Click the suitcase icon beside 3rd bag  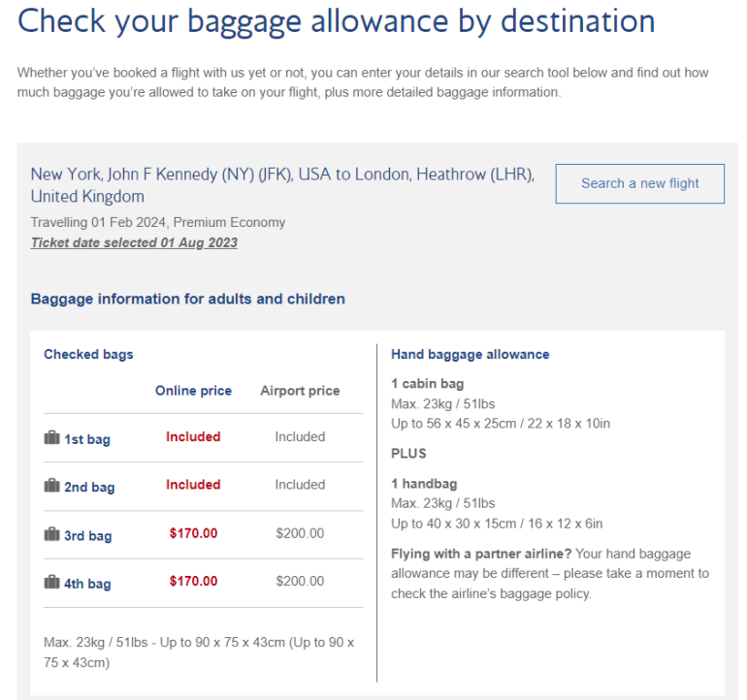(51, 534)
